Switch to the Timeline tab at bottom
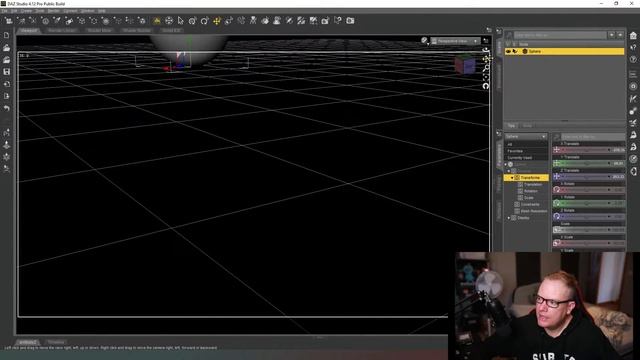The width and height of the screenshot is (640, 360). (56, 342)
